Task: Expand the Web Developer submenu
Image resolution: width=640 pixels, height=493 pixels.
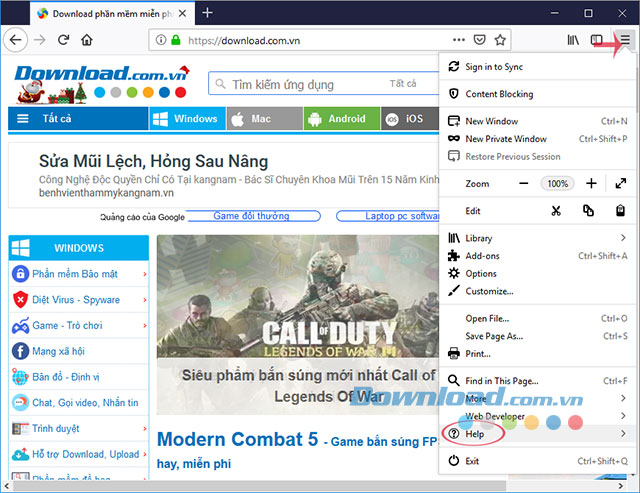Action: 537,416
